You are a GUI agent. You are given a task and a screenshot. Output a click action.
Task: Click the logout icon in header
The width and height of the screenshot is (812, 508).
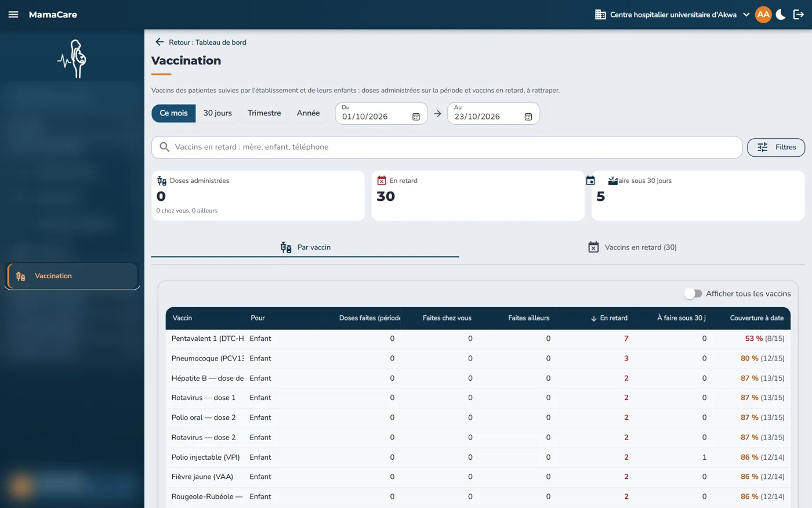tap(799, 15)
